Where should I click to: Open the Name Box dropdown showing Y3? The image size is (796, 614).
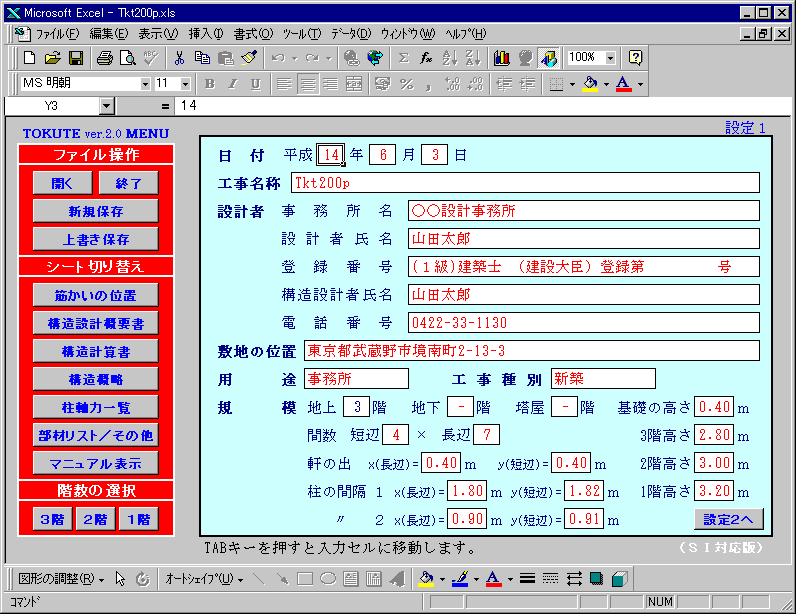point(107,105)
